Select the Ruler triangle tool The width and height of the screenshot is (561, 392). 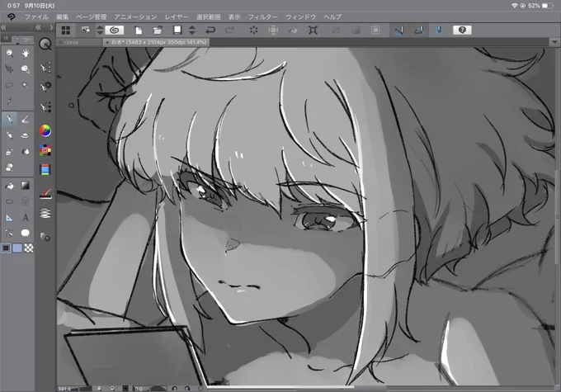pos(10,217)
